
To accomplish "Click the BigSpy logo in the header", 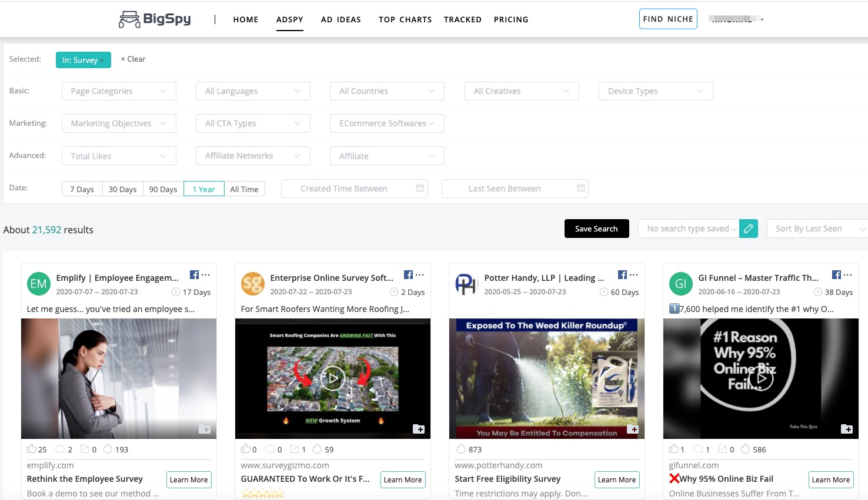I will (153, 18).
